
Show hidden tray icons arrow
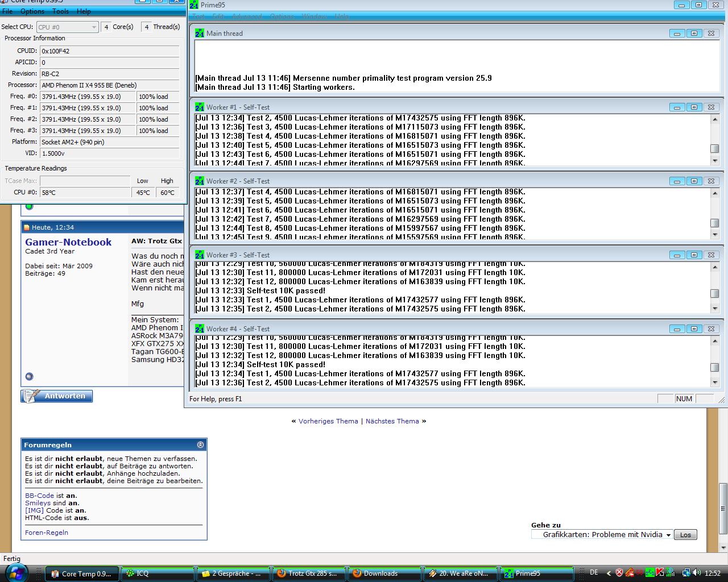(609, 573)
